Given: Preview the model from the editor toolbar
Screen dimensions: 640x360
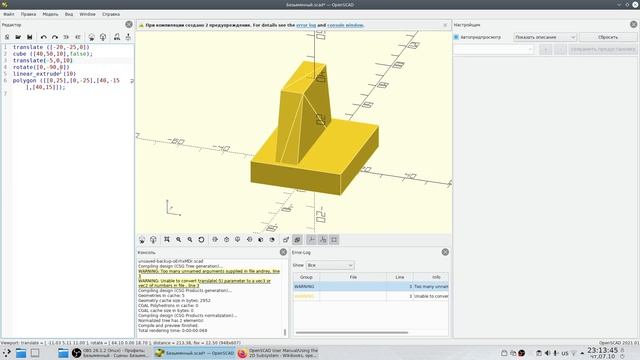Looking at the screenshot, I should click(91, 37).
